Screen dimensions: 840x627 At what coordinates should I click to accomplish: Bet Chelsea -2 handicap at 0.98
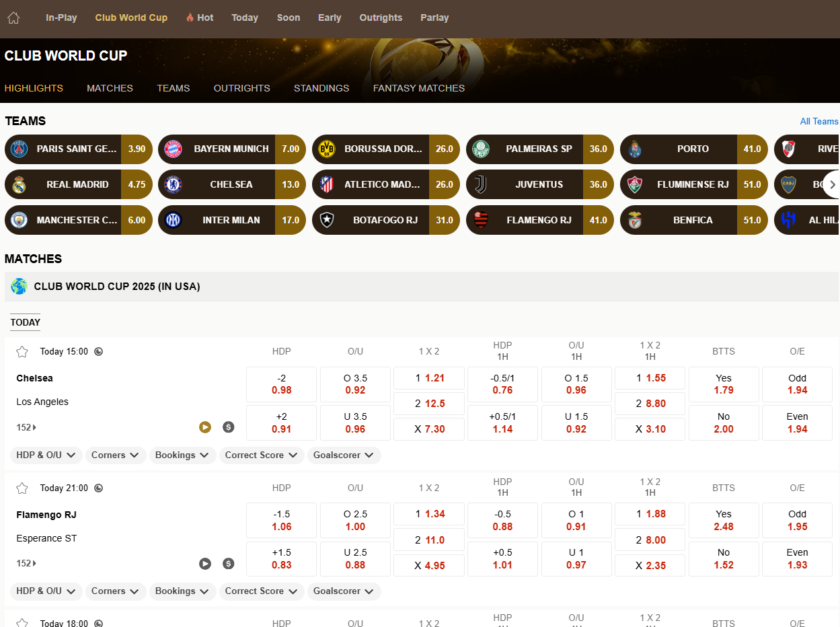pyautogui.click(x=282, y=384)
